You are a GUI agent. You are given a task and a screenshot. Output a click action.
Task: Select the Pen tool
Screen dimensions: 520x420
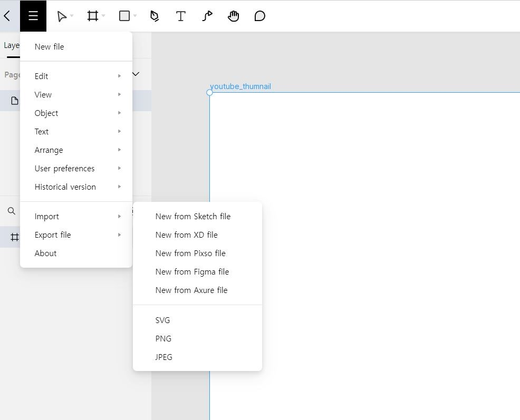point(154,16)
